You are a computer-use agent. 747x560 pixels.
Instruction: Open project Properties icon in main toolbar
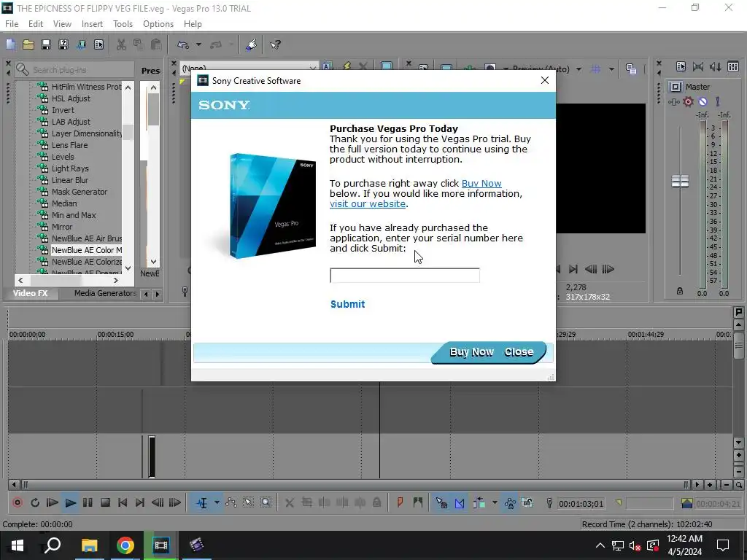tap(98, 44)
